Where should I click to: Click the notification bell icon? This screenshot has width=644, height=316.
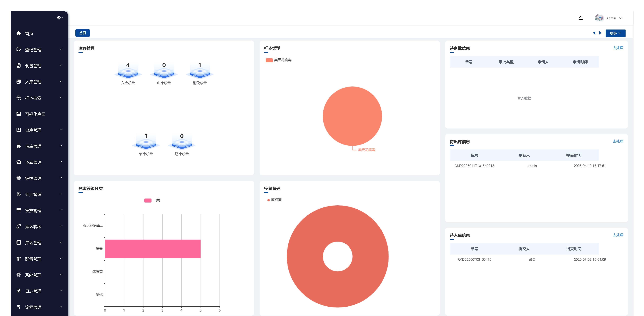pos(580,18)
